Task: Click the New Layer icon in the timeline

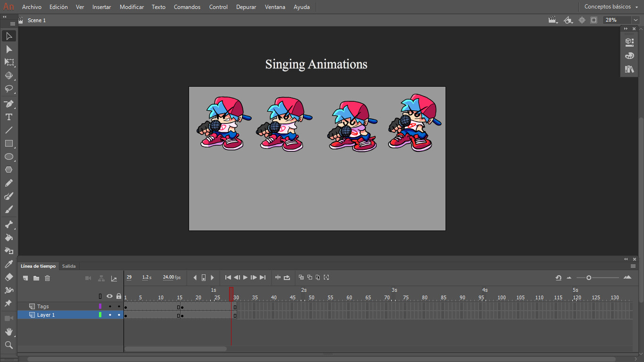Action: click(25, 278)
